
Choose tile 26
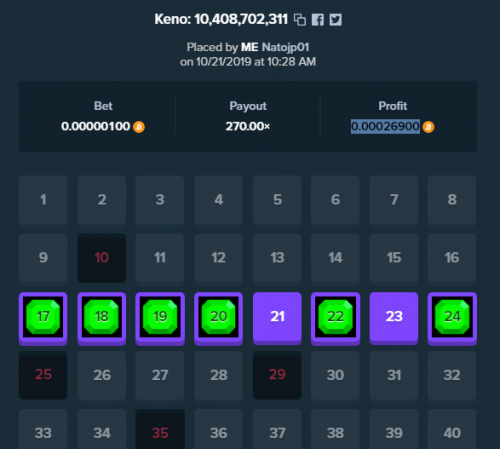[102, 375]
